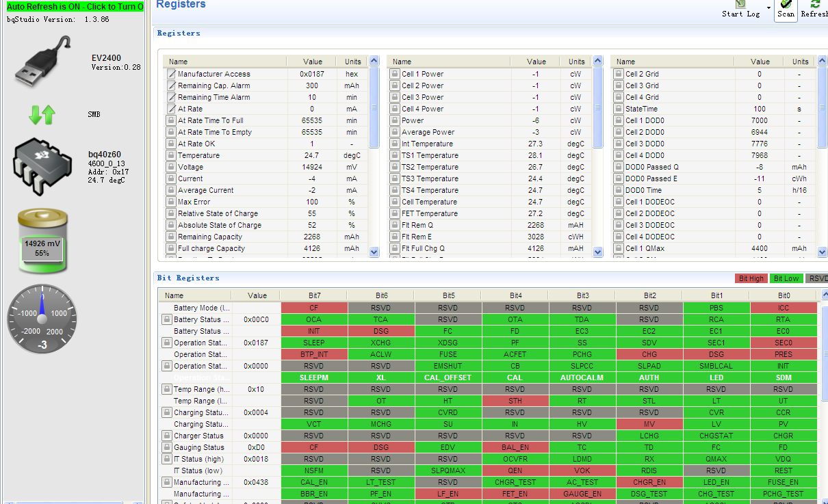
Task: Click the scroll-up arrow in the Cell 2 Power list
Action: click(x=598, y=61)
